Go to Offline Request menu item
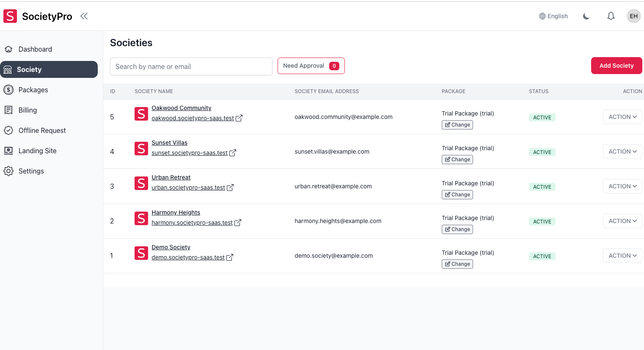 (x=42, y=130)
